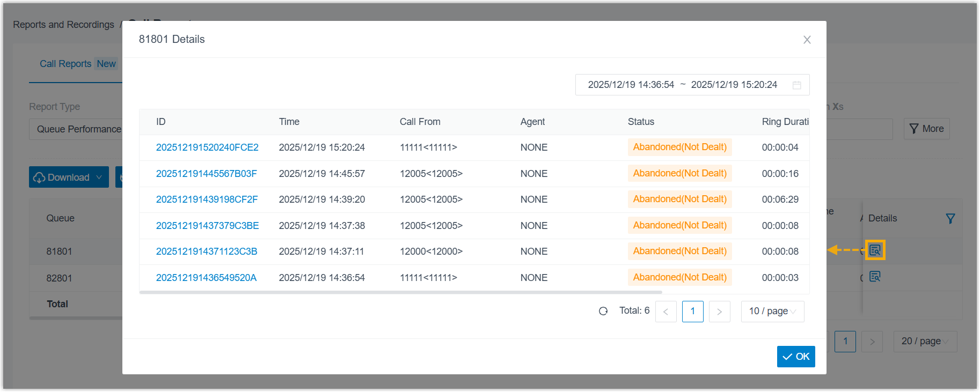Image resolution: width=980 pixels, height=392 pixels.
Task: Open Queue Performance report type dropdown
Action: (x=76, y=129)
